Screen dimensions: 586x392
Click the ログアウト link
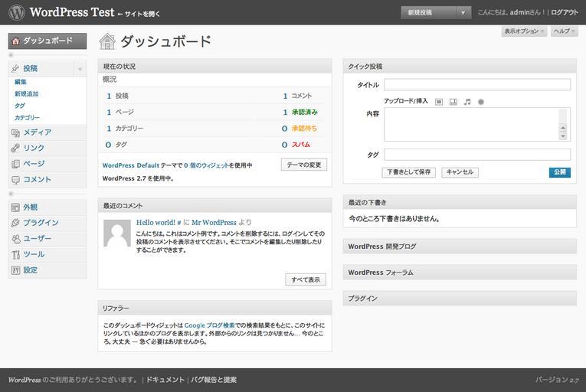(x=565, y=12)
